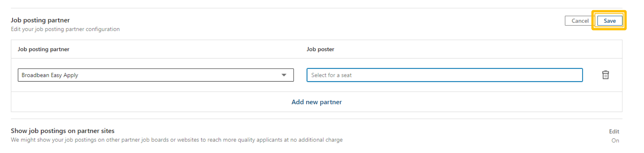Cancel editing the job posting partner
Image resolution: width=644 pixels, height=153 pixels.
pyautogui.click(x=580, y=21)
